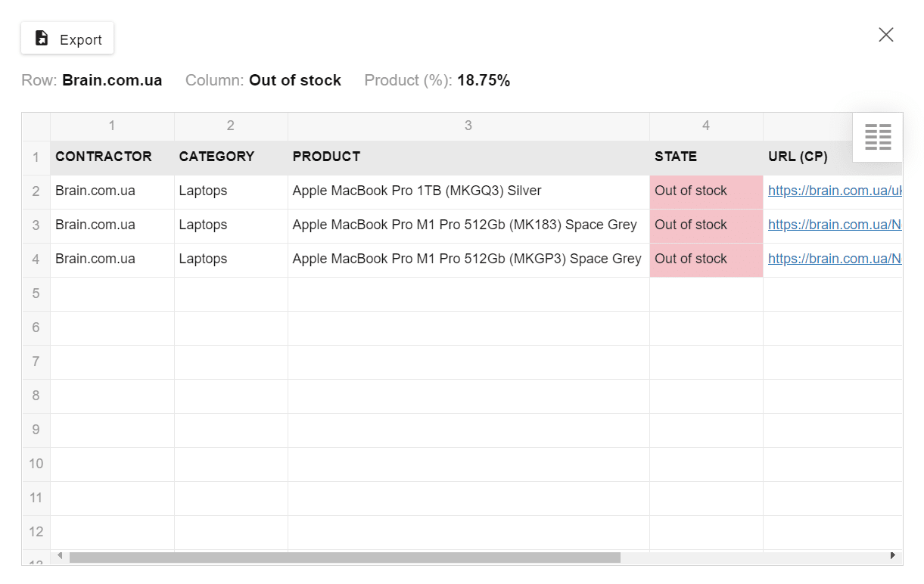Screen dimensions: 924x584
Task: Select column 3 number header
Action: click(x=468, y=126)
